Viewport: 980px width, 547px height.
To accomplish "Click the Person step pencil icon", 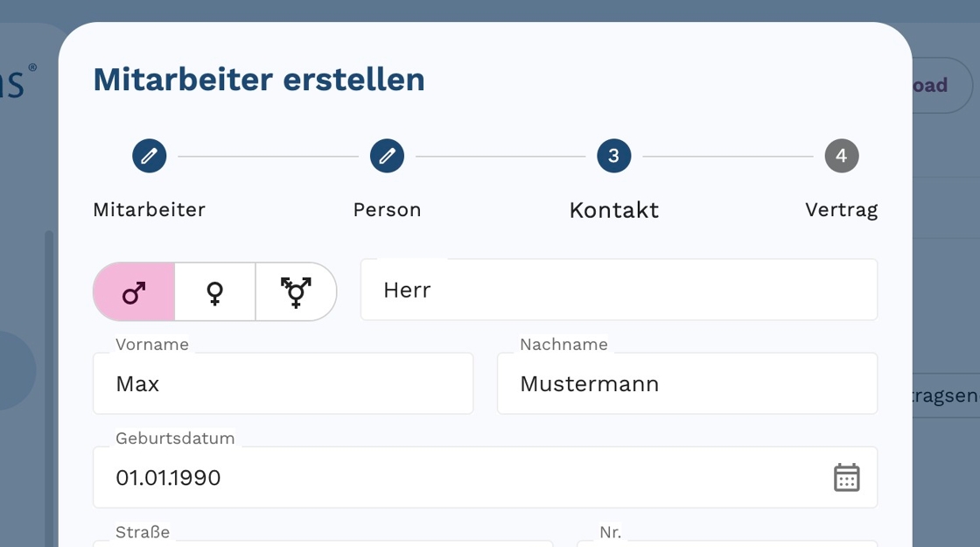I will pos(387,156).
